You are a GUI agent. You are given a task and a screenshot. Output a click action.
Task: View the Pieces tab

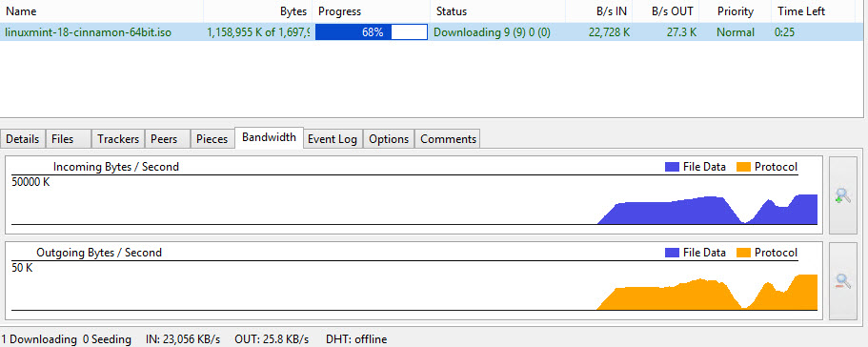point(212,139)
